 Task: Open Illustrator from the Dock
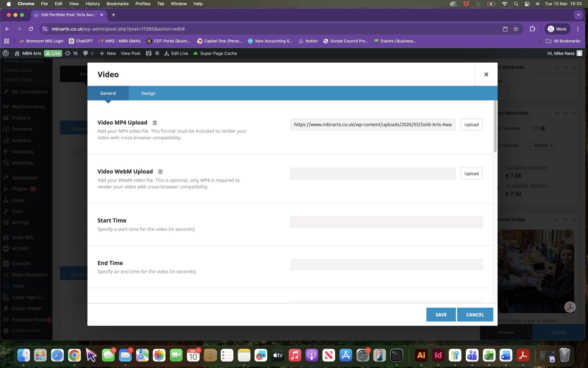(x=421, y=355)
